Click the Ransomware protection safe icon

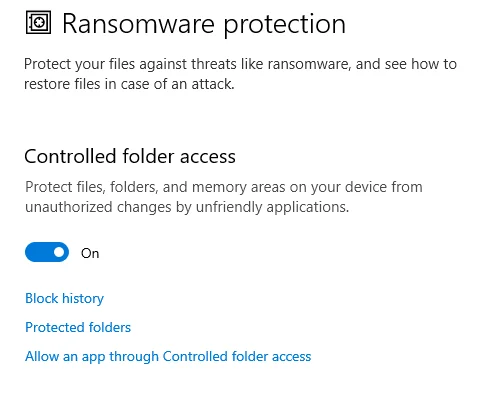(38, 23)
